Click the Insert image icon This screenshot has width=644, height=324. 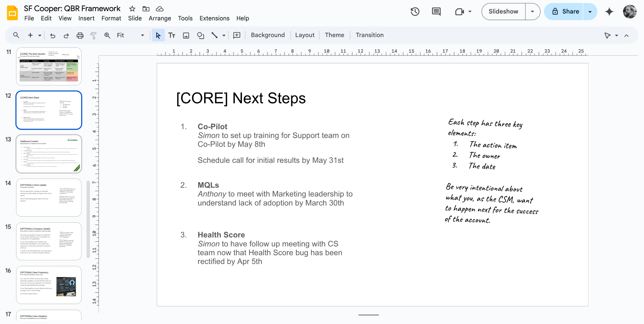186,36
